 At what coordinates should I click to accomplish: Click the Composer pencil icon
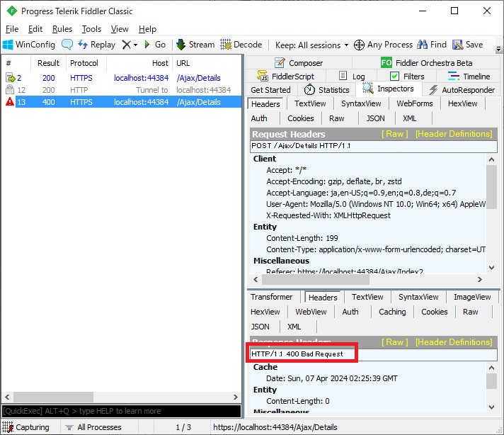(280, 63)
